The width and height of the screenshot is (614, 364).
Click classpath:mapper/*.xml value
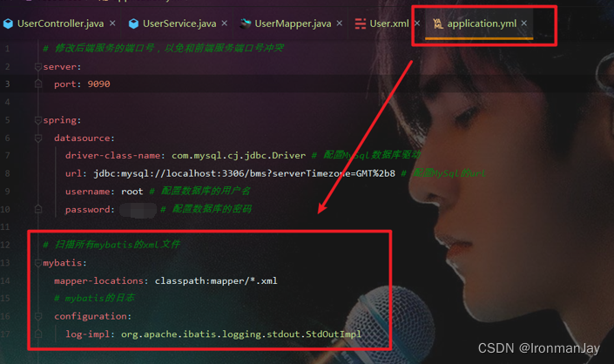[216, 281]
